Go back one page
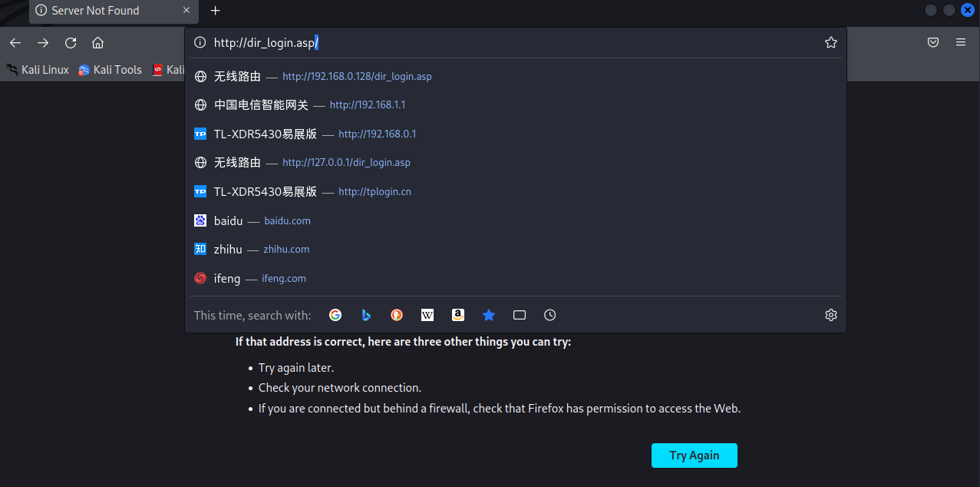This screenshot has height=487, width=980. (15, 43)
